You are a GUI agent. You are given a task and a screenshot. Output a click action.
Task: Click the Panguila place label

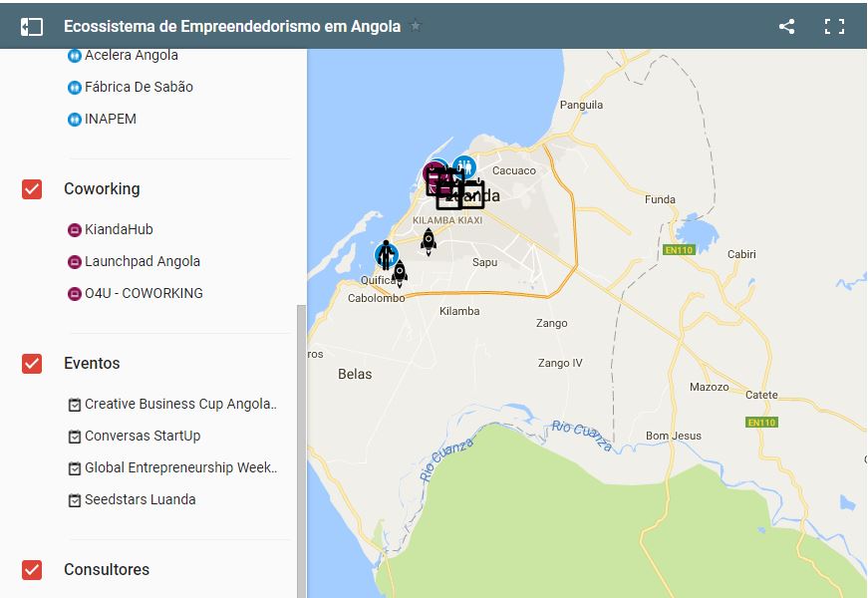(581, 106)
